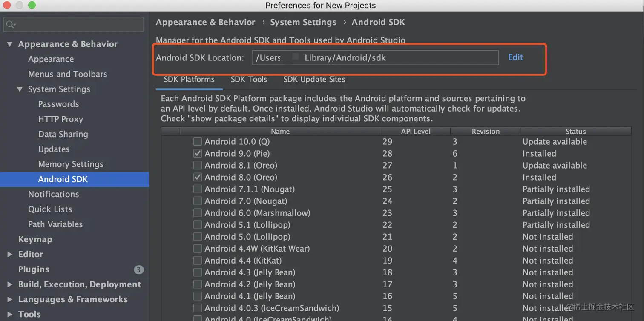Open the Plugins settings page
The height and width of the screenshot is (321, 644).
click(x=34, y=269)
